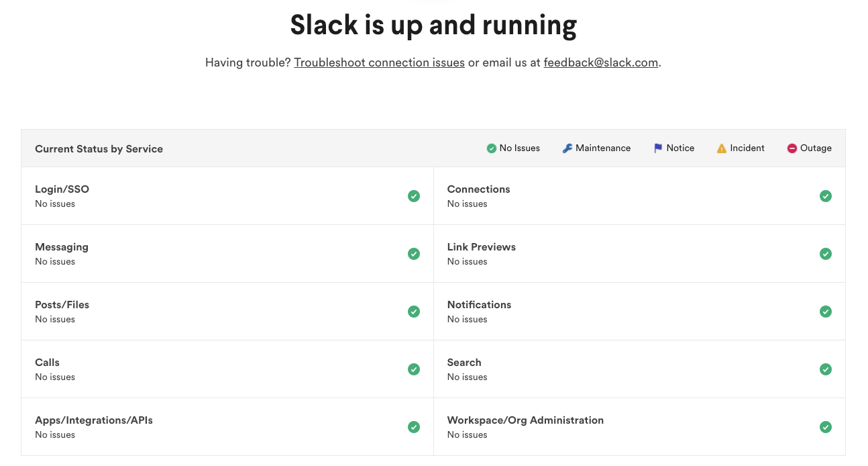868x466 pixels.
Task: Open the Troubleshoot connection issues link
Action: click(379, 62)
